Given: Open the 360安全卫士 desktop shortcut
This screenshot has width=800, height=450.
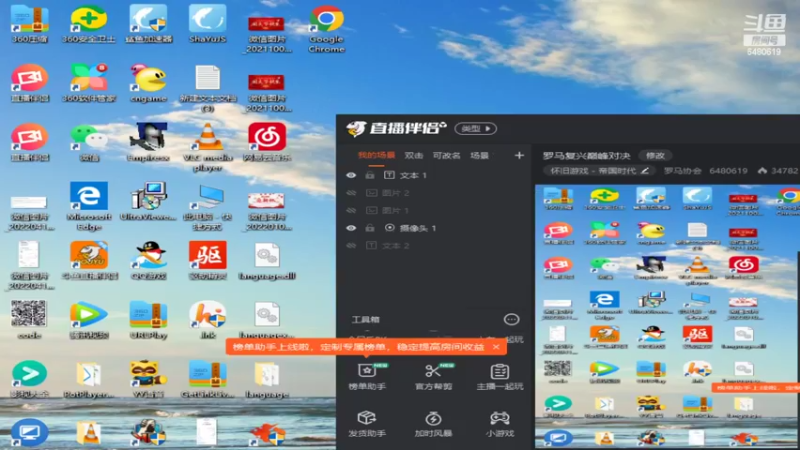Looking at the screenshot, I should (89, 24).
